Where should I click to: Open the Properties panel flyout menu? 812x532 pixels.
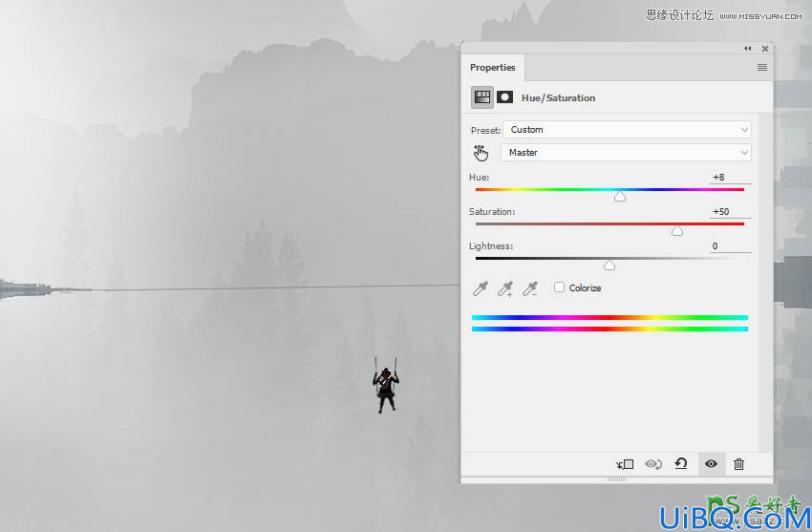pos(762,67)
